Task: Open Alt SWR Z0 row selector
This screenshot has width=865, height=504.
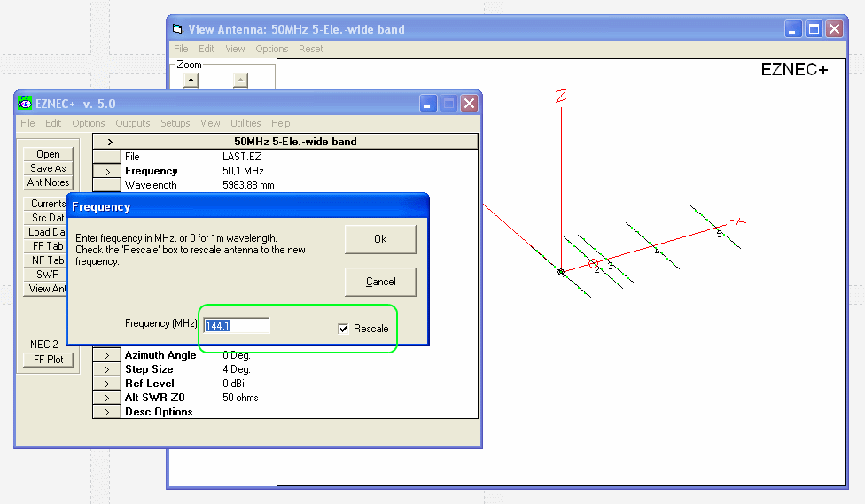Action: 107,398
